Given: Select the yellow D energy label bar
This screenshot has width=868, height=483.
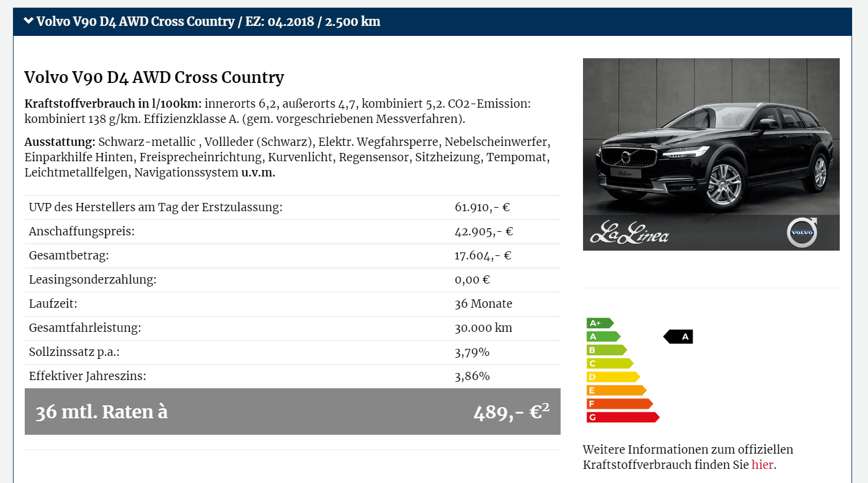Looking at the screenshot, I should 613,377.
